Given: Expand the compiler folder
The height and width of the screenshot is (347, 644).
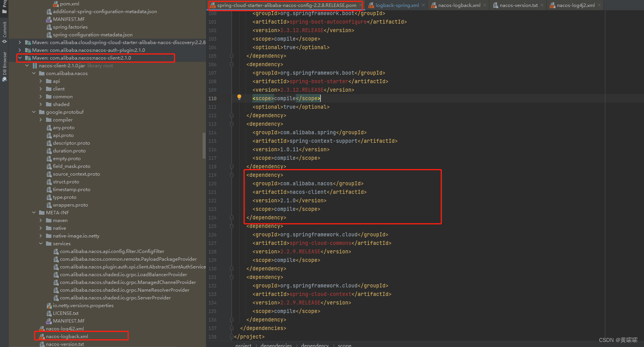Looking at the screenshot, I should (x=41, y=120).
